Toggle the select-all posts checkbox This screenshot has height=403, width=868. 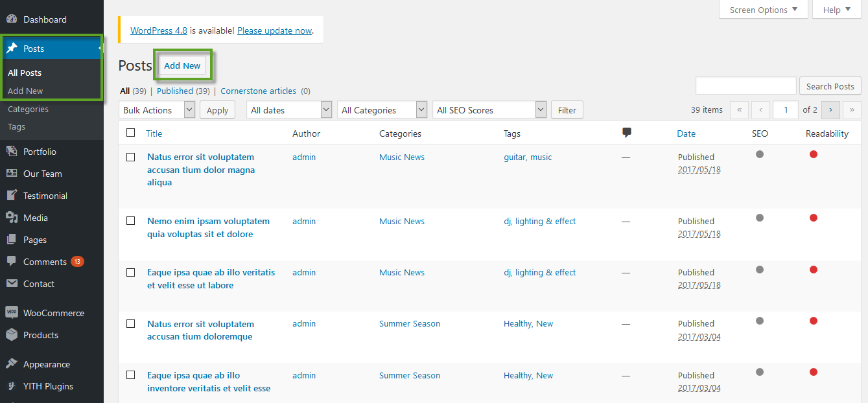pos(131,133)
